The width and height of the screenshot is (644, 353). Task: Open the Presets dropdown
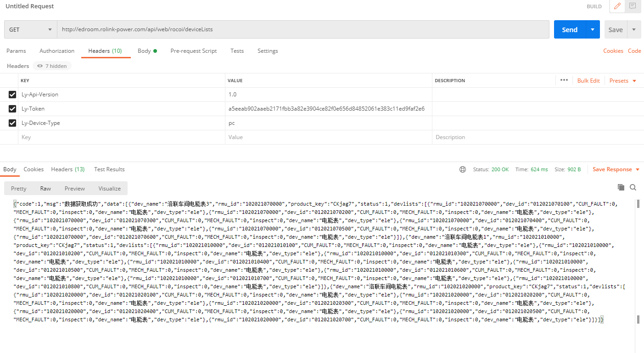(623, 81)
